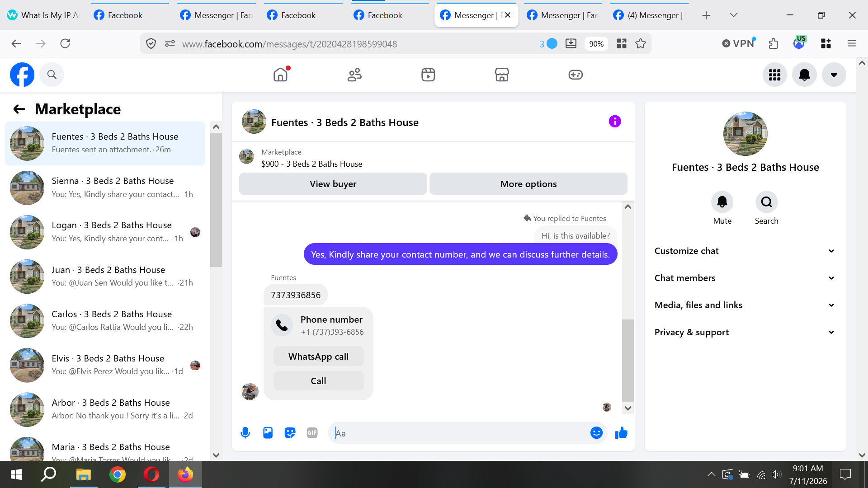Screen dimensions: 868x488
Task: Start WhatsApp call button
Action: [319, 357]
